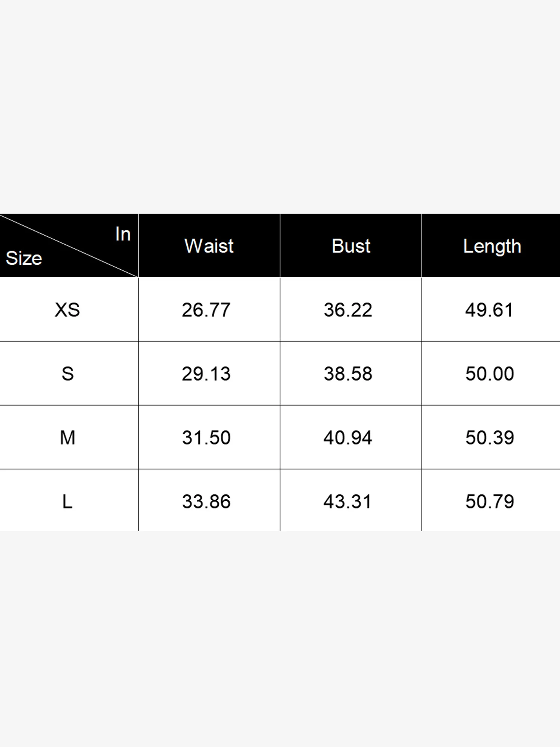This screenshot has width=560, height=747.
Task: Select the S size row label
Action: tap(68, 373)
